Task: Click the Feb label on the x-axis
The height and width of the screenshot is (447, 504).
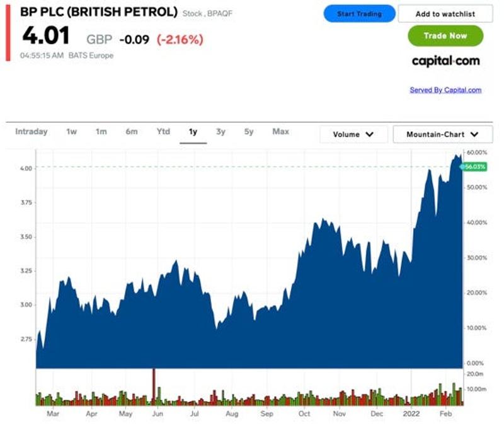Action: pyautogui.click(x=445, y=414)
